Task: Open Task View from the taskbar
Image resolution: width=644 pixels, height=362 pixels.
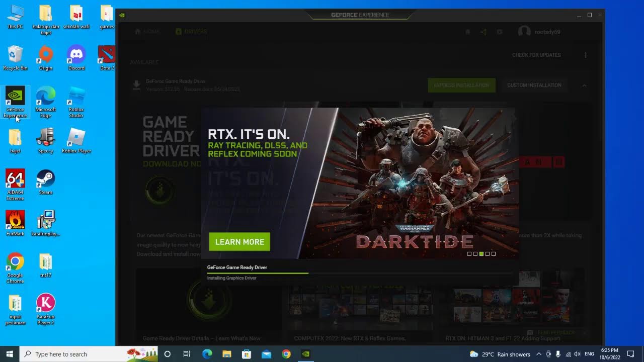Action: click(x=187, y=354)
